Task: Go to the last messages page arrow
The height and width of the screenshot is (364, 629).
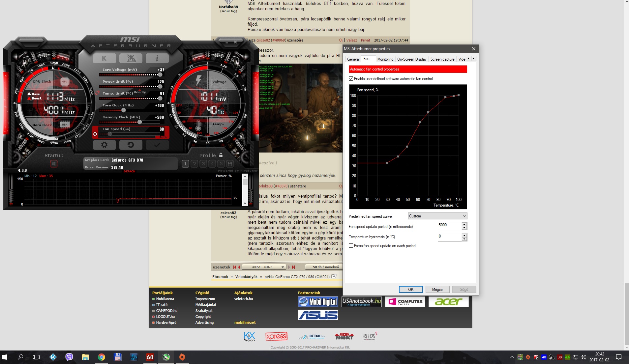Action: tap(293, 267)
